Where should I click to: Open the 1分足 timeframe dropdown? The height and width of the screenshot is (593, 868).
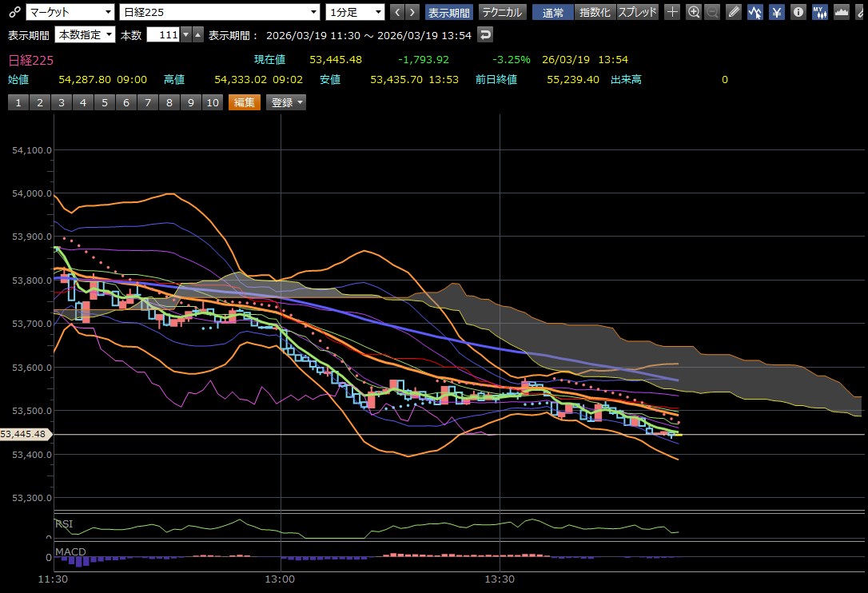[356, 12]
